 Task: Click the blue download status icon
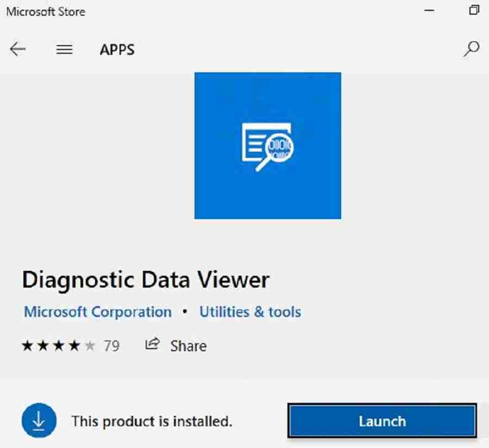click(39, 420)
